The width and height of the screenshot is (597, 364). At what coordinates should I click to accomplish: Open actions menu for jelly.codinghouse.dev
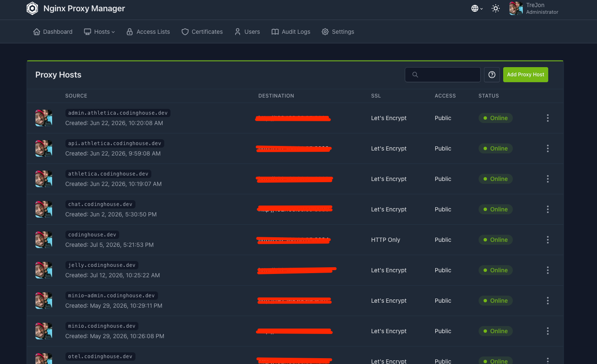pos(548,270)
